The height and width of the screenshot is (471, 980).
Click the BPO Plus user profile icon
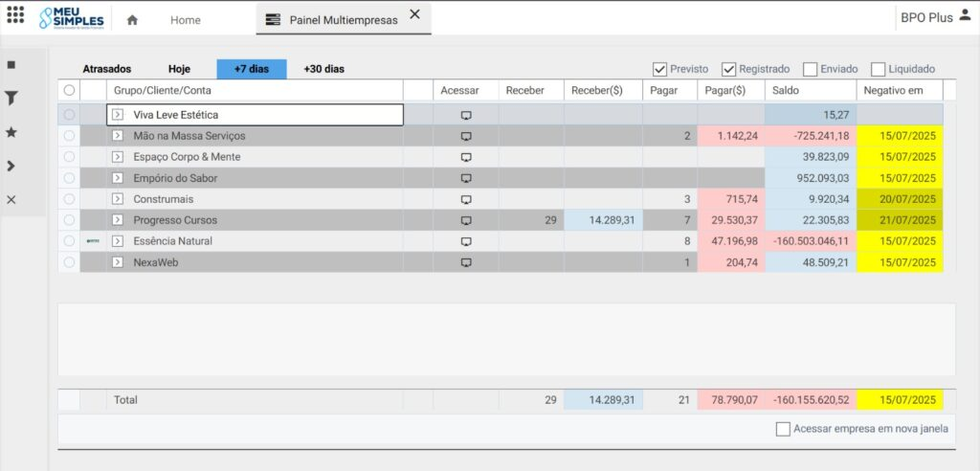tap(965, 16)
